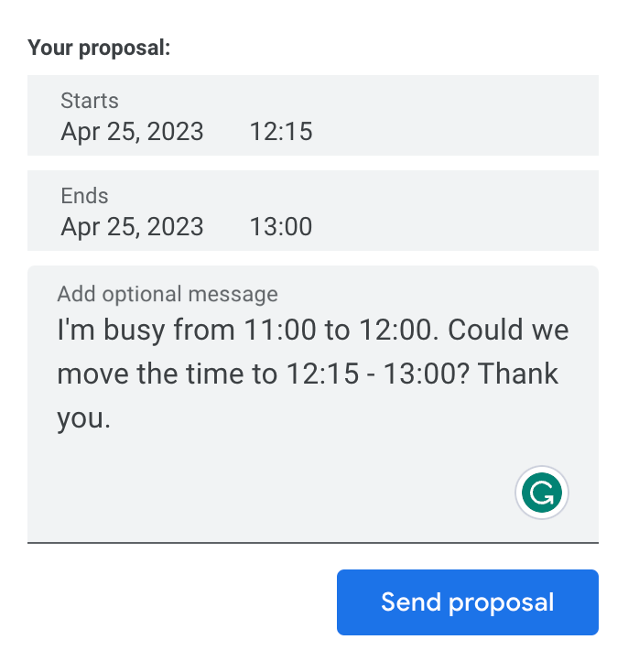
Task: Open the end date picker
Action: [132, 226]
